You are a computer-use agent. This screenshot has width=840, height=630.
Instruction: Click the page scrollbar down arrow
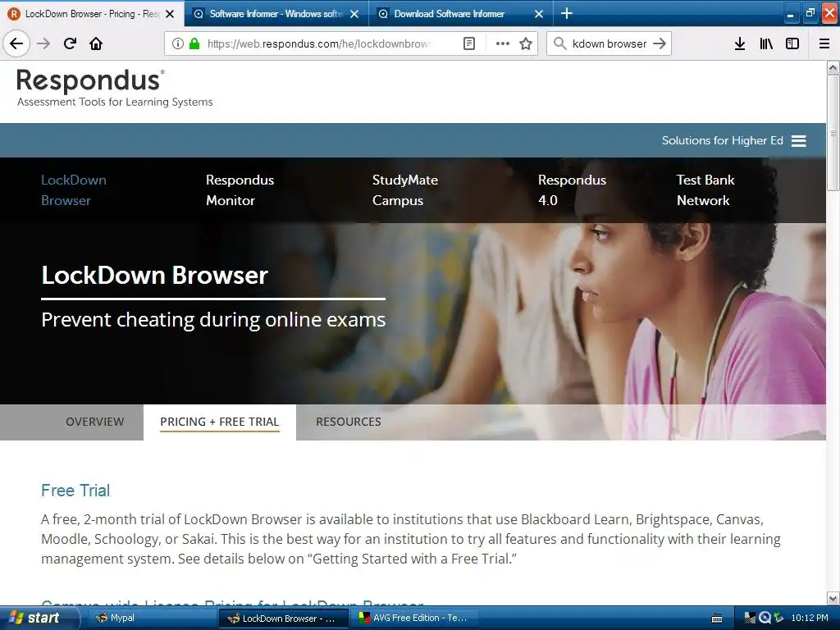[833, 598]
